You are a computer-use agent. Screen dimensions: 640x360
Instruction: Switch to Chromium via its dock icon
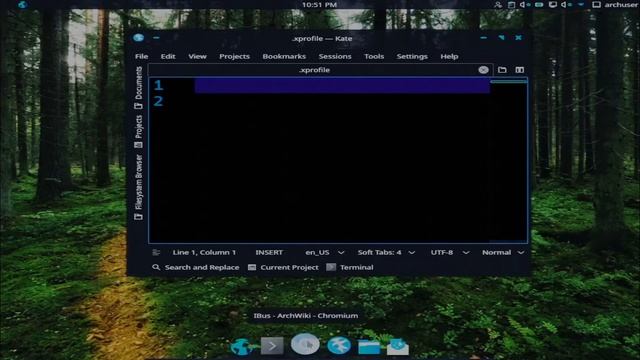pyautogui.click(x=305, y=344)
